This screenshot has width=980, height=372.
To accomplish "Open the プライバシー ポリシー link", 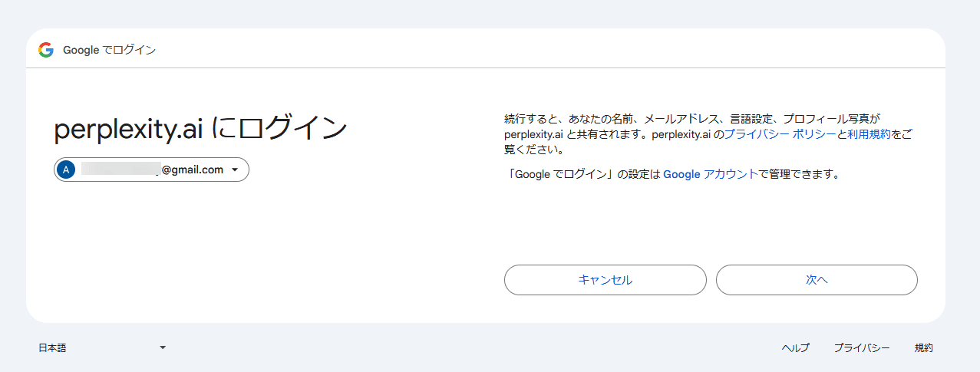I will tap(780, 134).
